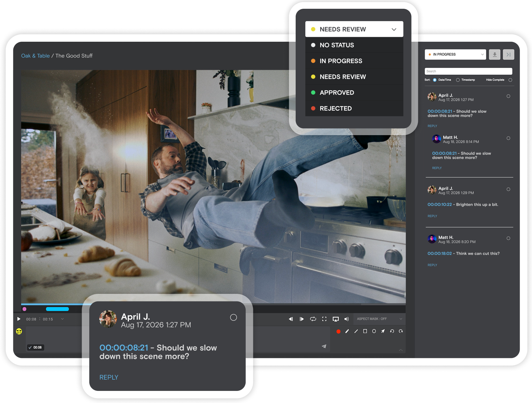Enter fullscreen mode
The height and width of the screenshot is (403, 532).
[x=324, y=319]
